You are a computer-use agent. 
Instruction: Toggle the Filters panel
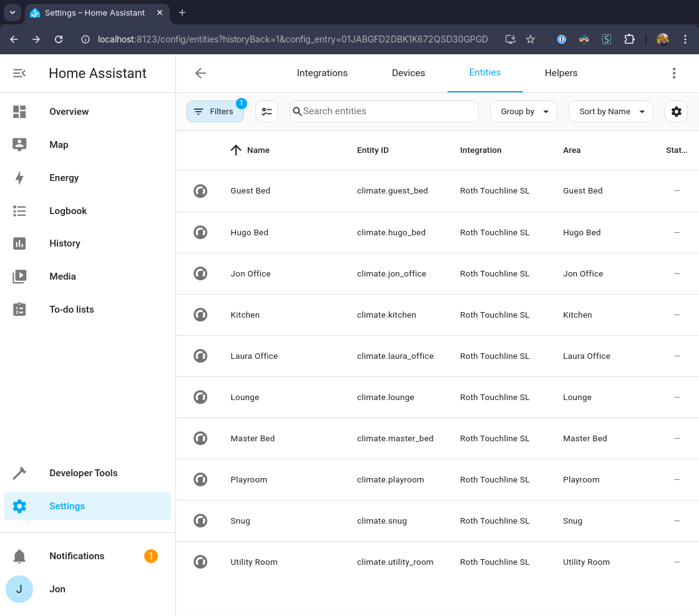(x=215, y=112)
